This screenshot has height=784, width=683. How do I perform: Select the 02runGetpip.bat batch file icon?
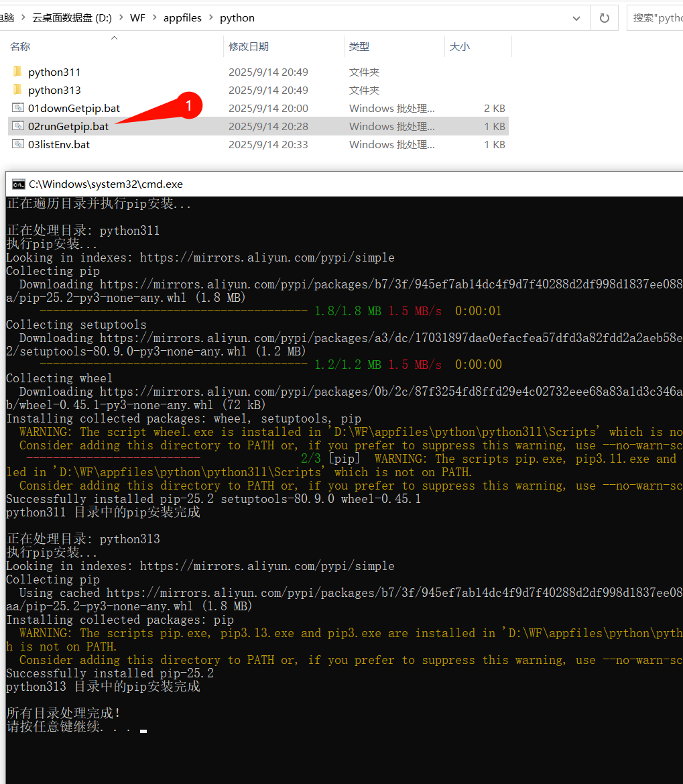coord(17,126)
